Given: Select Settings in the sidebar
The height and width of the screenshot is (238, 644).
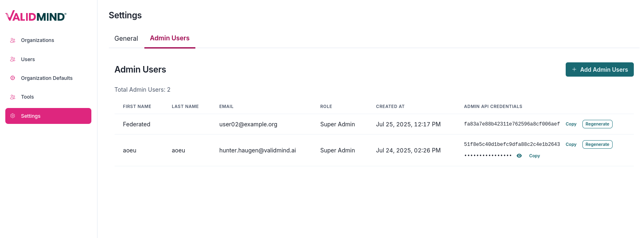Looking at the screenshot, I should [48, 116].
